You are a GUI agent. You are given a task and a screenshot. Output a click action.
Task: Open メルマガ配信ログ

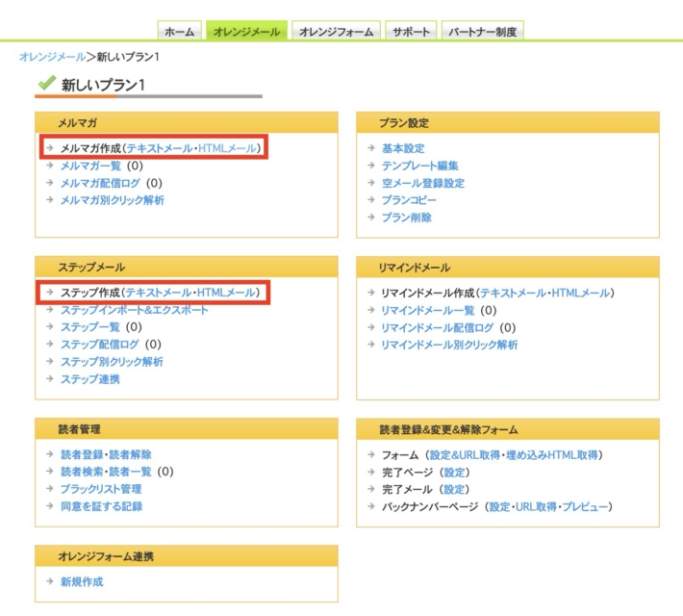[x=100, y=183]
